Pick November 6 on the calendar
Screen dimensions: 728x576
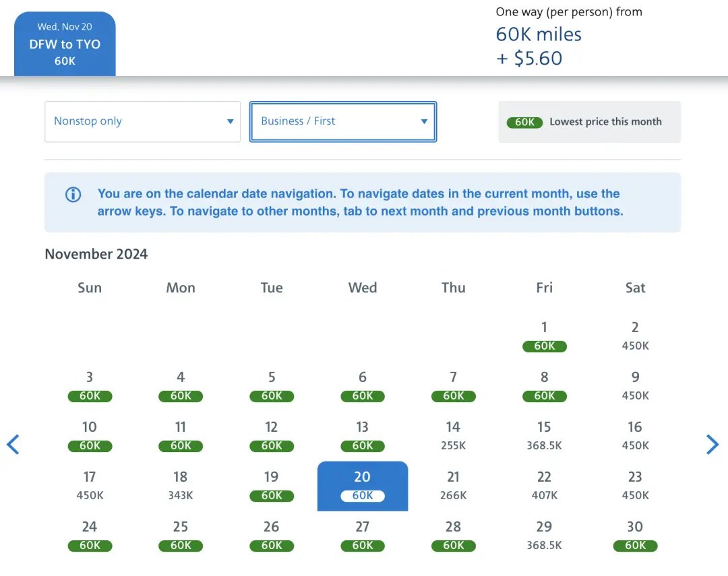click(x=362, y=385)
